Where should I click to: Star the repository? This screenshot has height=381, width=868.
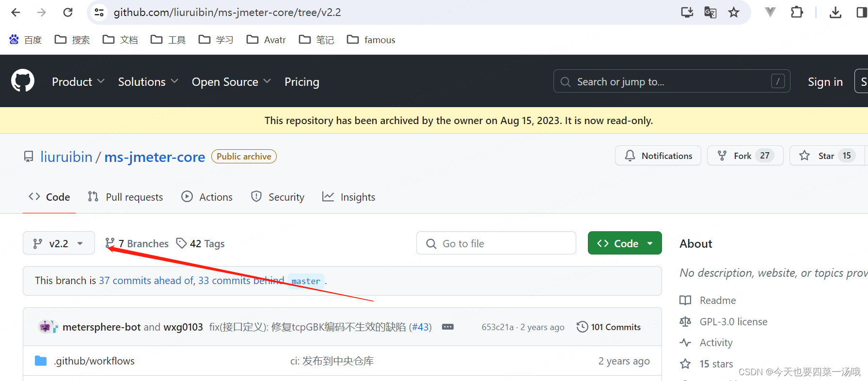click(x=827, y=156)
